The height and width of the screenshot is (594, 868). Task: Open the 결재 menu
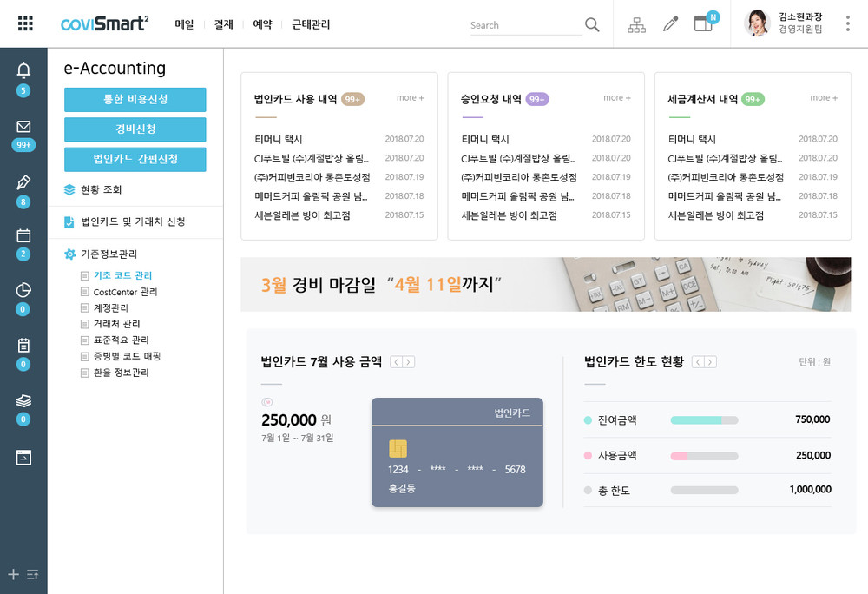click(223, 25)
